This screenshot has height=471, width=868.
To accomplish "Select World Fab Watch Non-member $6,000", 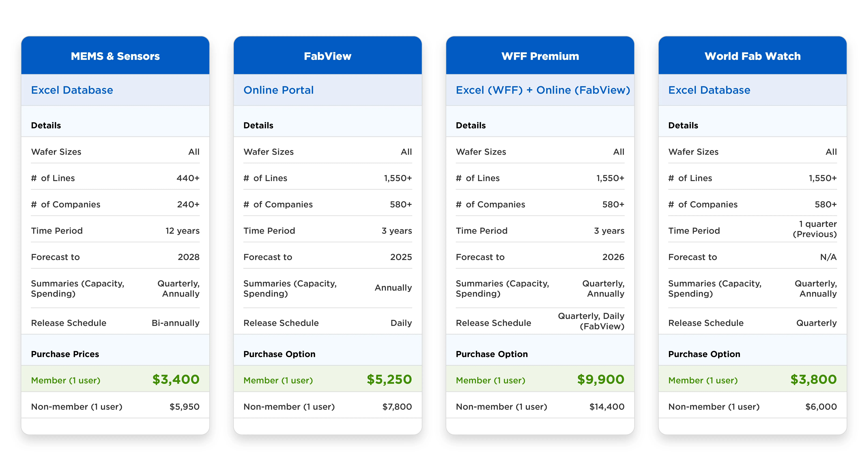I will (x=752, y=406).
